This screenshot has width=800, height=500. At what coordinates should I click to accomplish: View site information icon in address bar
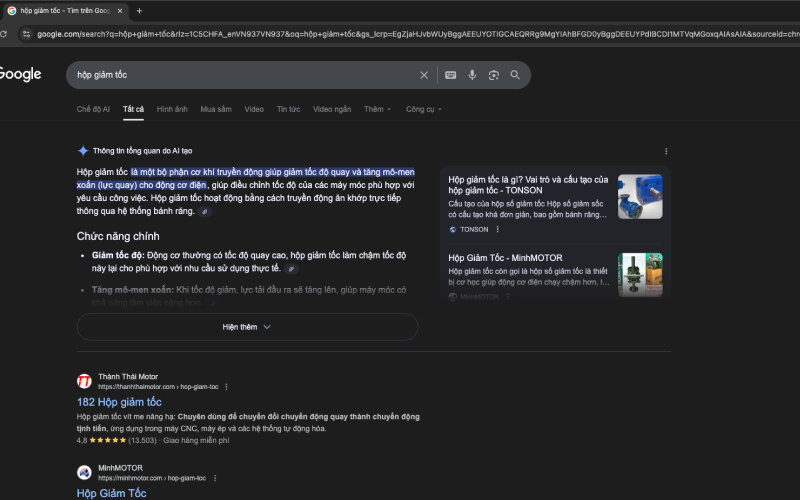(27, 34)
